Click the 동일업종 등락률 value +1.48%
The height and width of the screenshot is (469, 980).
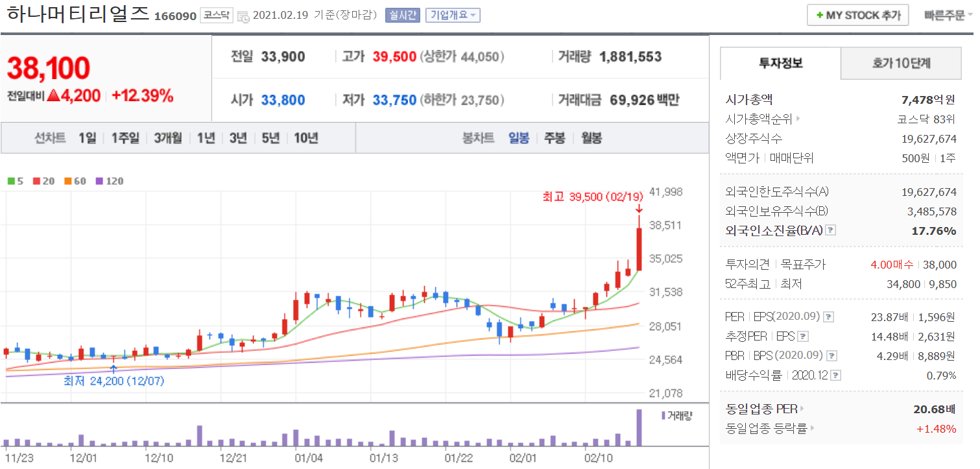936,429
